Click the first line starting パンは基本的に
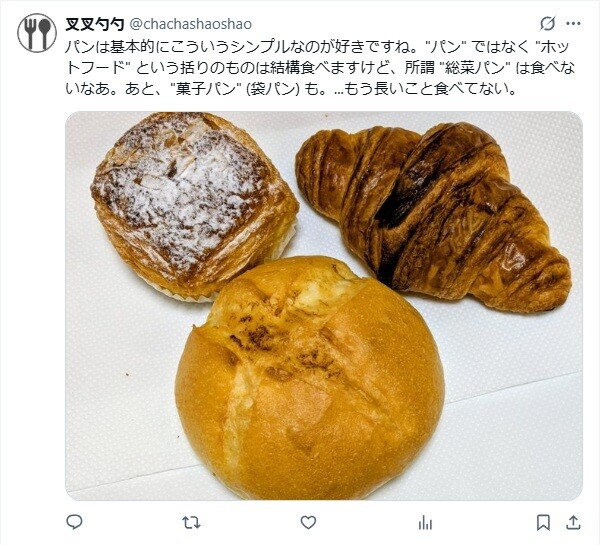 point(318,47)
